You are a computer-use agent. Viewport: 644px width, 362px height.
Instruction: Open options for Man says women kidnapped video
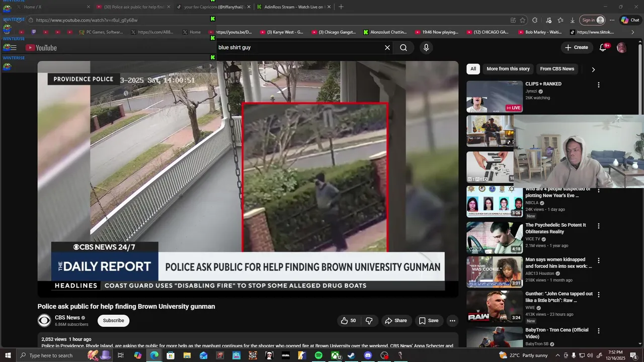(599, 260)
